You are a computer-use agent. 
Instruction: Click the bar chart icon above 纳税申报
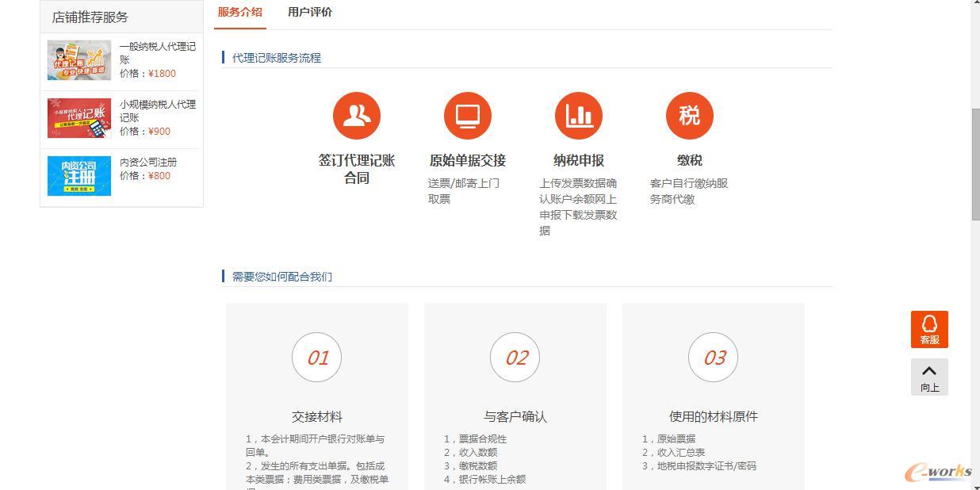point(579,115)
